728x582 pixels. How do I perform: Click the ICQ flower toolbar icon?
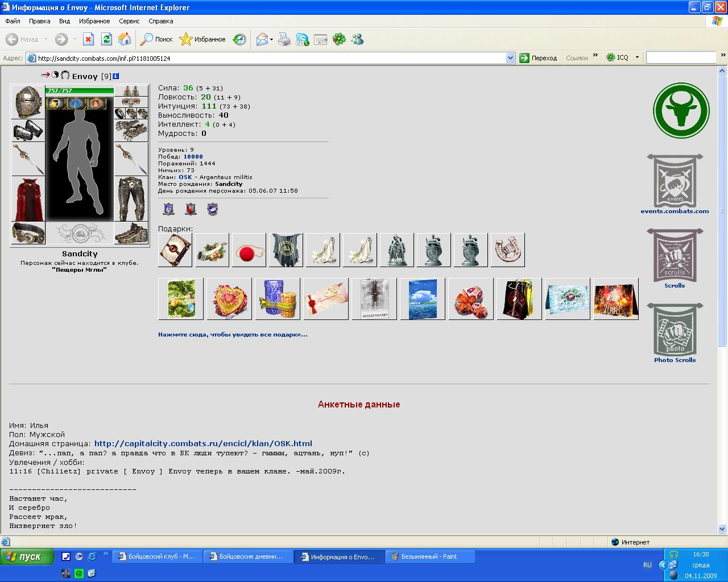coord(339,39)
